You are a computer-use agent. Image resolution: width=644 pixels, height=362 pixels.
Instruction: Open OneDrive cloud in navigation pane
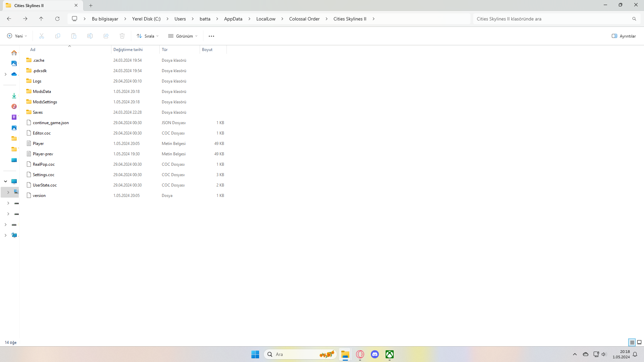14,74
